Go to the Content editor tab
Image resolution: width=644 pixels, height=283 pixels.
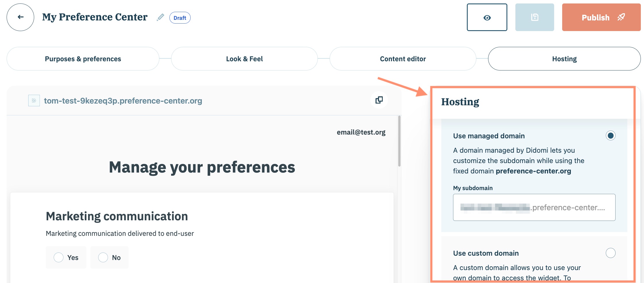point(403,59)
